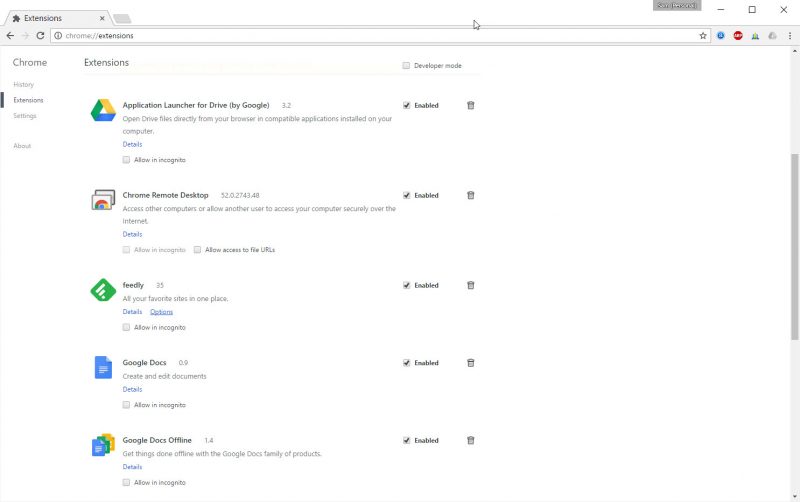Viewport: 800px width, 502px height.
Task: Click the Google Docs Offline icon
Action: (103, 445)
